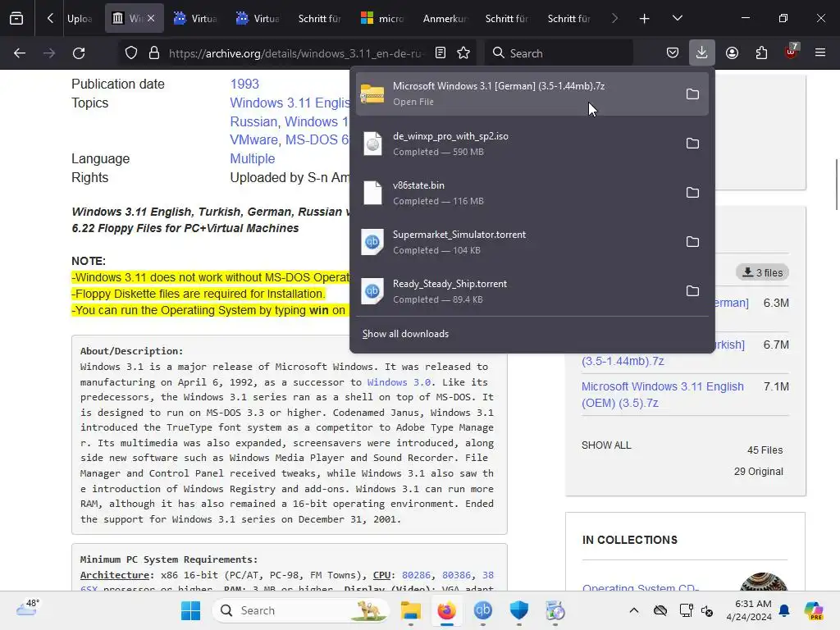Open Copilot preview icon in taskbar
This screenshot has width=840, height=630.
click(x=814, y=610)
